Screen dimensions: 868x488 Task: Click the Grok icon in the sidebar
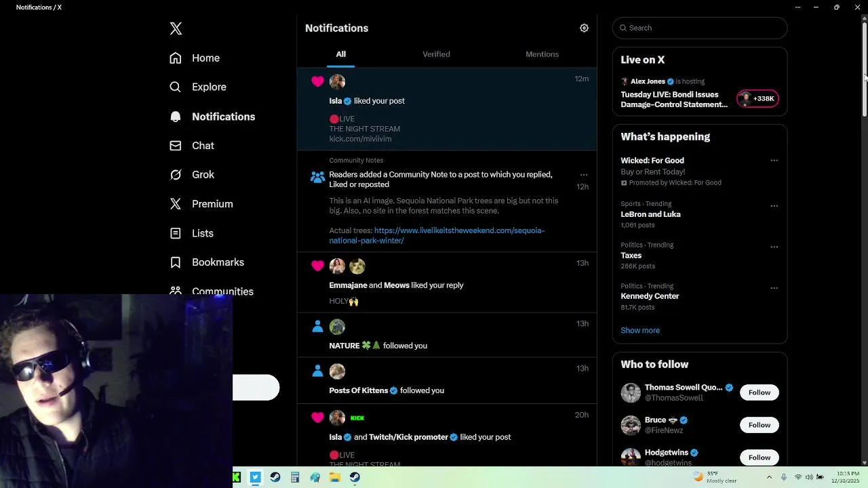pyautogui.click(x=176, y=175)
